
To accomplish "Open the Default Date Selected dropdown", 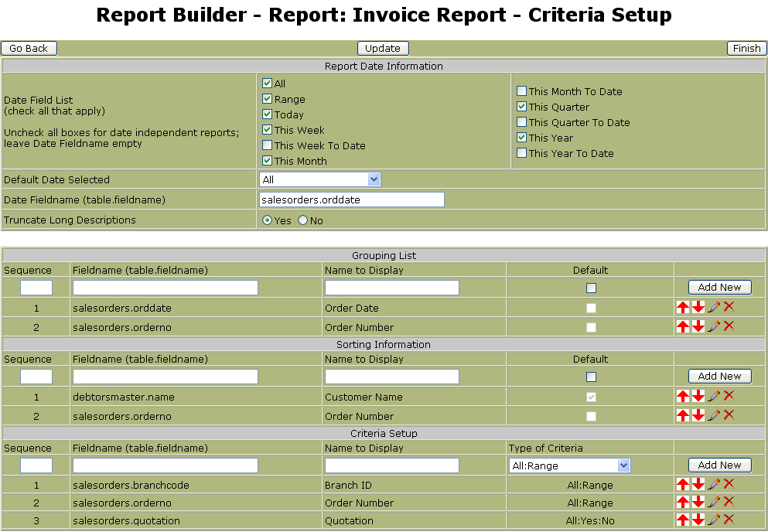I will click(320, 179).
